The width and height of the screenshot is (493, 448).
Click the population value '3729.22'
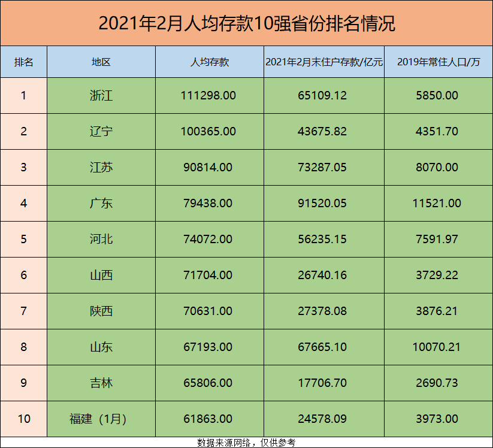(437, 276)
